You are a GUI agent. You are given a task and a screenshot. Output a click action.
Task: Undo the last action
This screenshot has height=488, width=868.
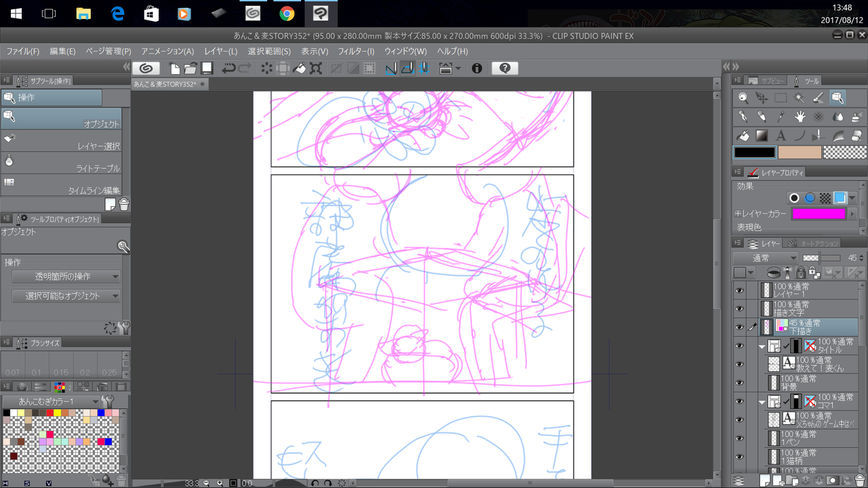click(229, 68)
